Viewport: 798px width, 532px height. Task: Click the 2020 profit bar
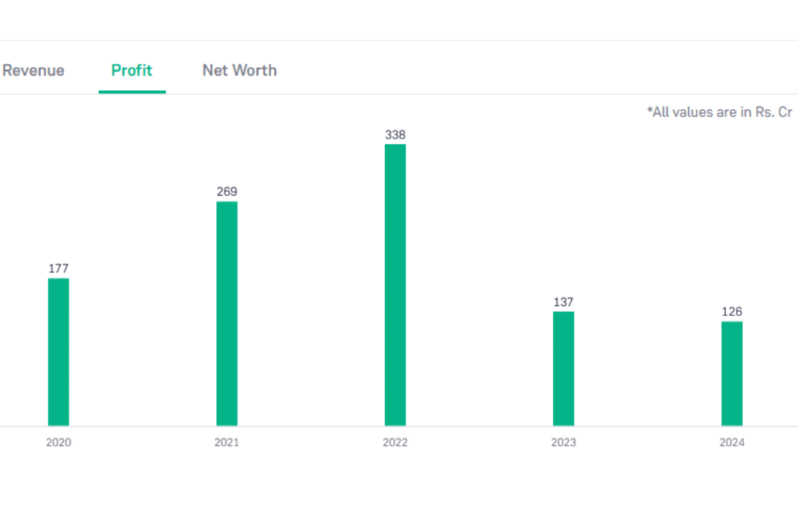coord(59,351)
